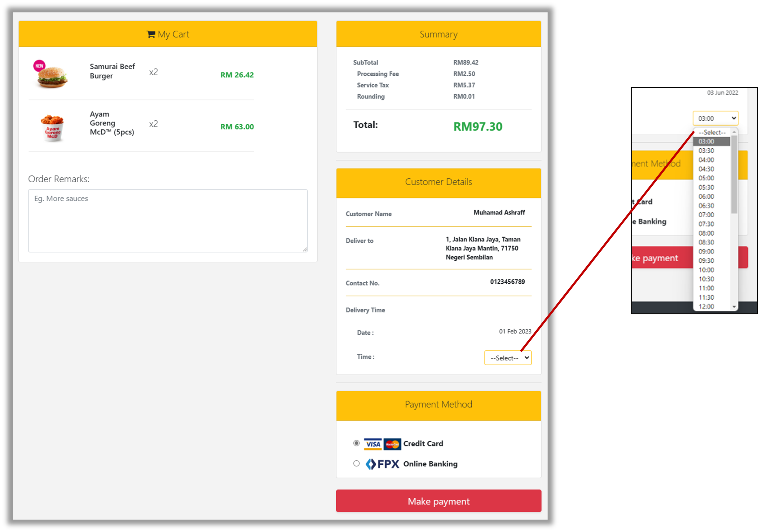Click the down arrow of time list scrollbar

pos(734,307)
